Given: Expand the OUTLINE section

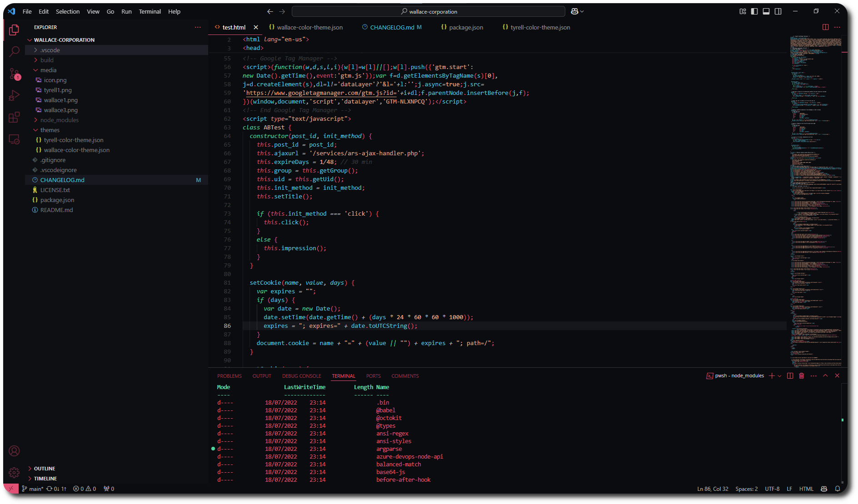Looking at the screenshot, I should [116, 468].
